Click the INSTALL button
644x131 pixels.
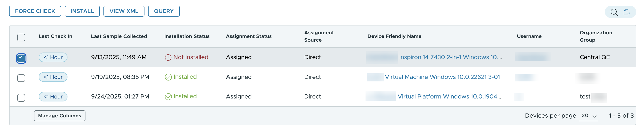[x=82, y=11]
